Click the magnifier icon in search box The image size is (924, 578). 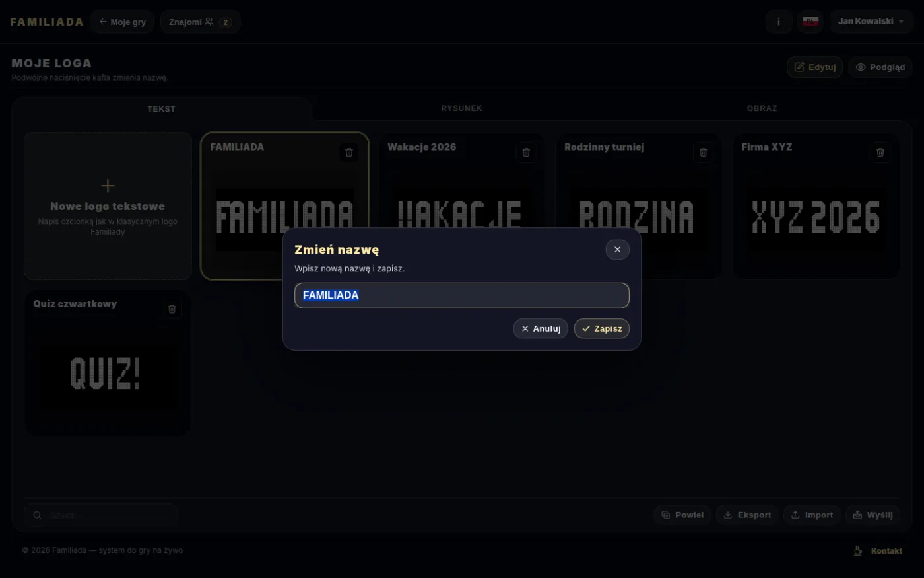(38, 515)
